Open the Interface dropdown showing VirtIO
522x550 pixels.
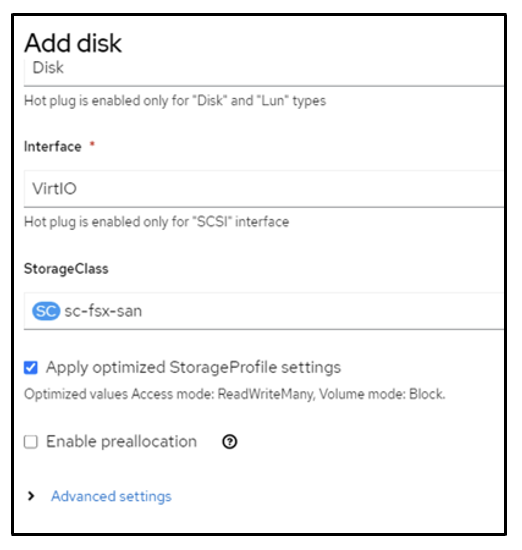264,189
